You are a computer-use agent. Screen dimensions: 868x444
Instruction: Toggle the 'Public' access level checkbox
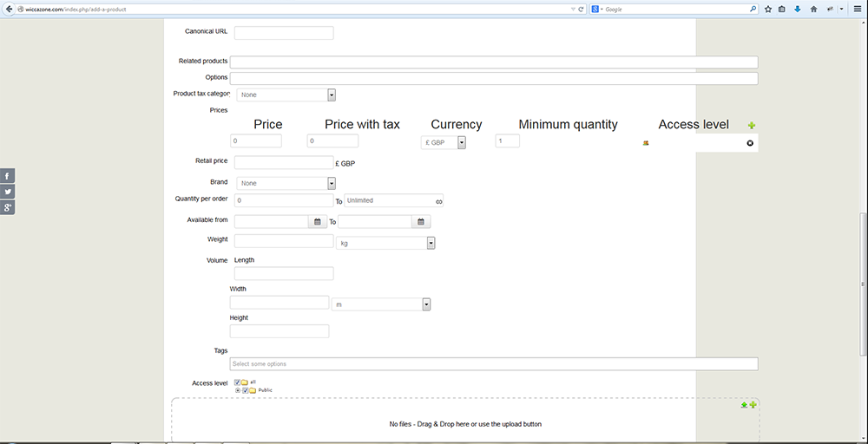click(x=246, y=390)
